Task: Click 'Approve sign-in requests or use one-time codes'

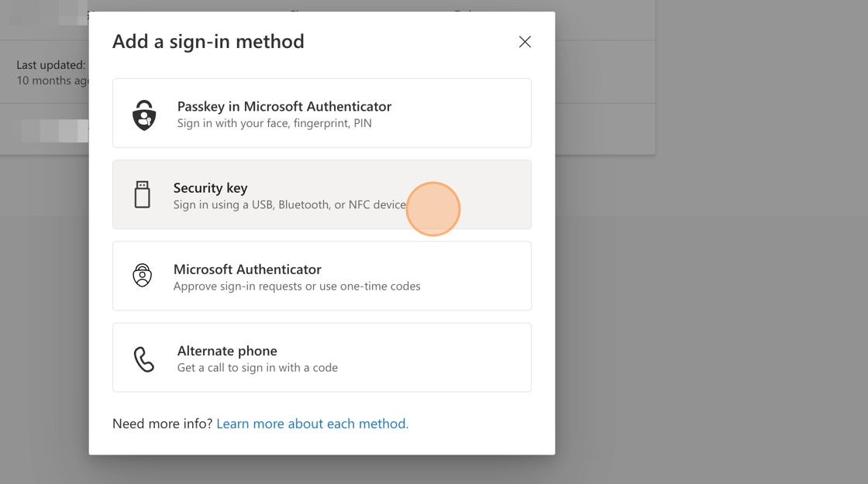Action: tap(297, 287)
